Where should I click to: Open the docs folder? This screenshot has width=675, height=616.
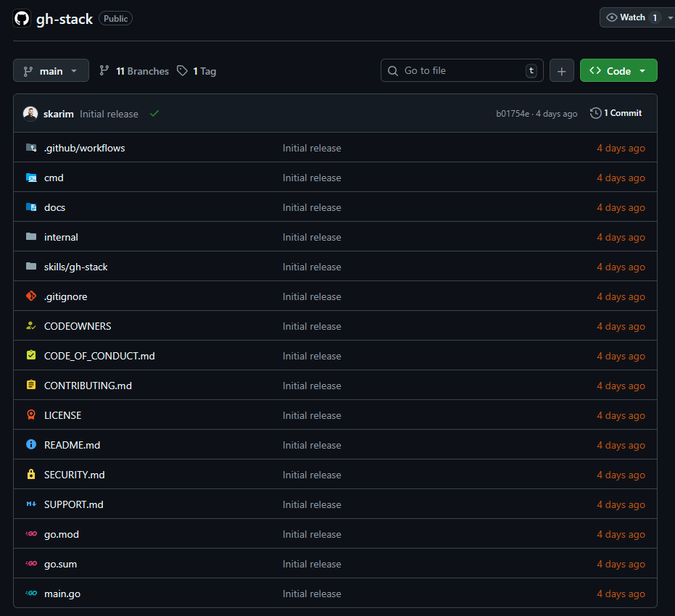[x=54, y=207]
